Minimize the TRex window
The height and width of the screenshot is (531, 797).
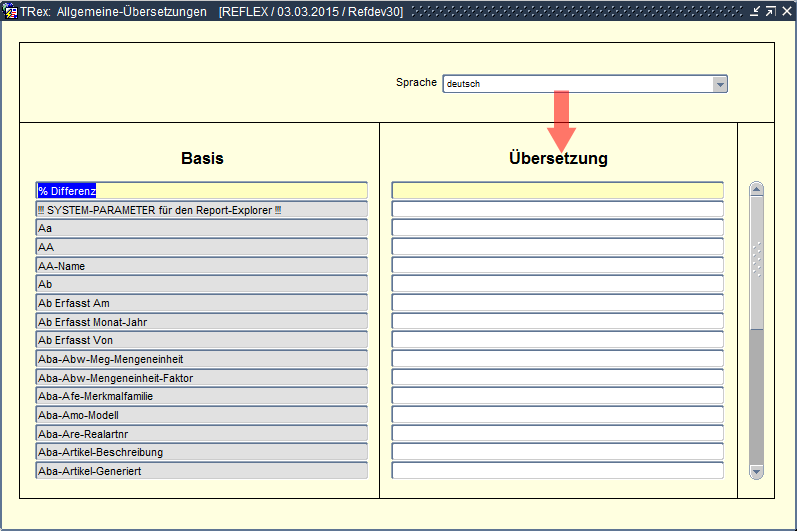click(x=754, y=11)
